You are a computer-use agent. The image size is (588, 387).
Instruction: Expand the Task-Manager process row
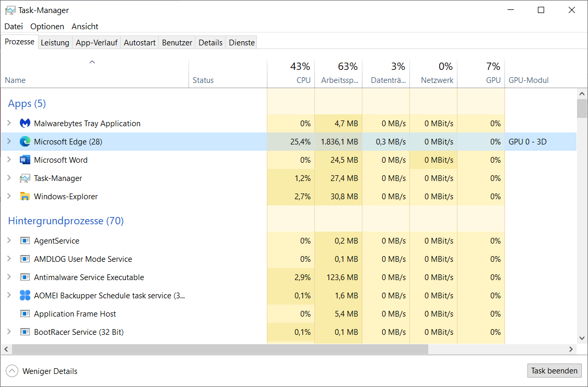coord(9,178)
